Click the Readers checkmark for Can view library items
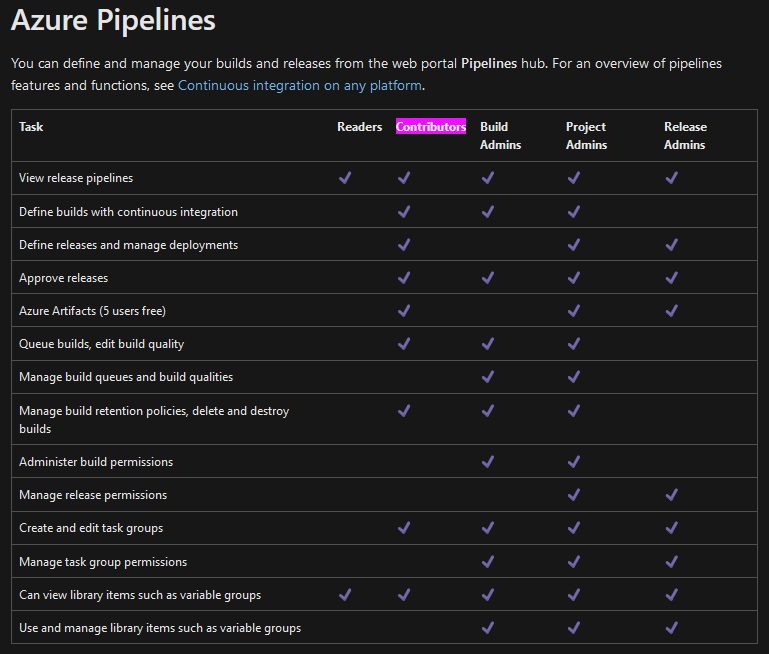Image resolution: width=769 pixels, height=654 pixels. tap(345, 595)
